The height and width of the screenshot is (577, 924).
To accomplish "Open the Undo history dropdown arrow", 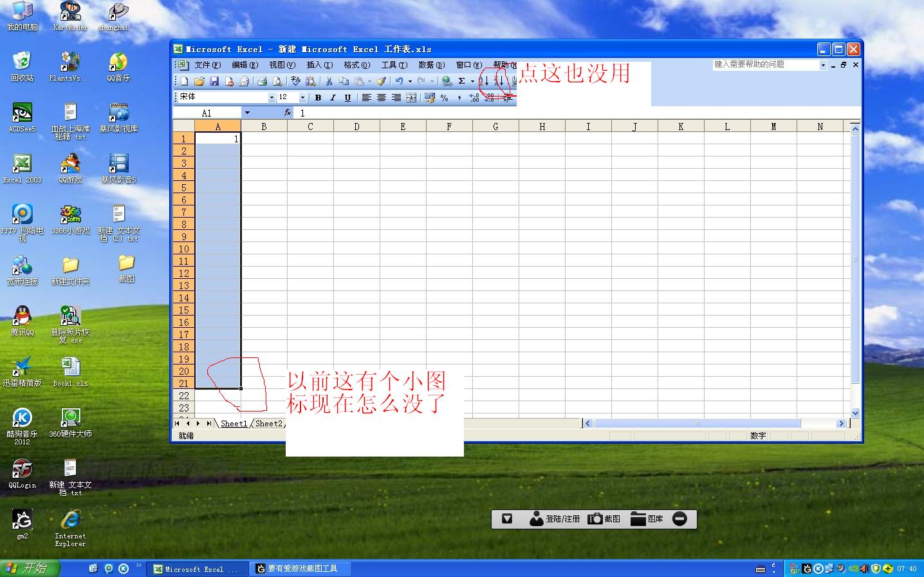I will (x=410, y=81).
